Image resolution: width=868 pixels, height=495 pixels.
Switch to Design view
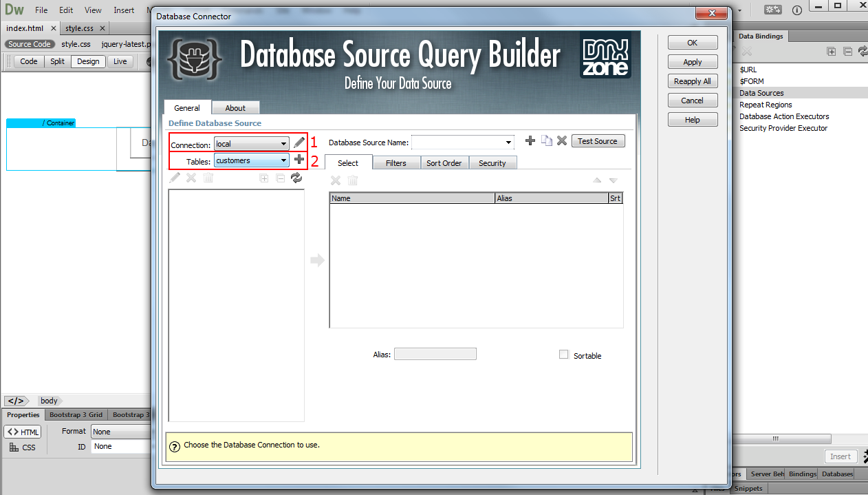click(88, 61)
